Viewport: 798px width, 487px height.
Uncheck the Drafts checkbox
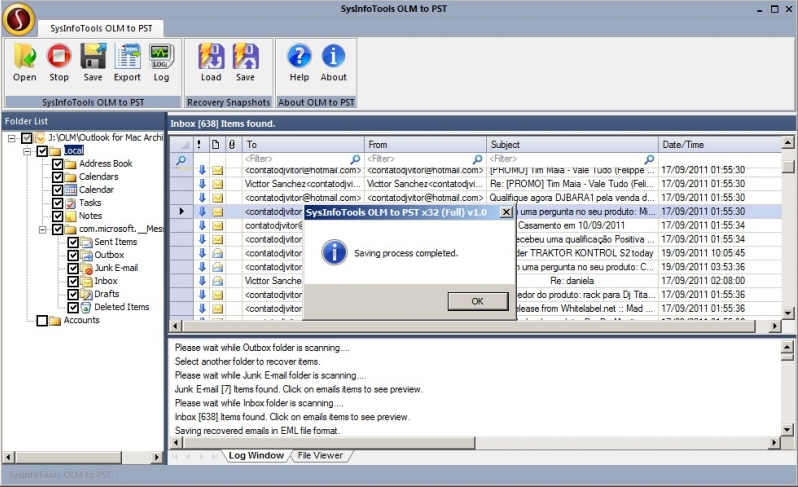point(73,294)
